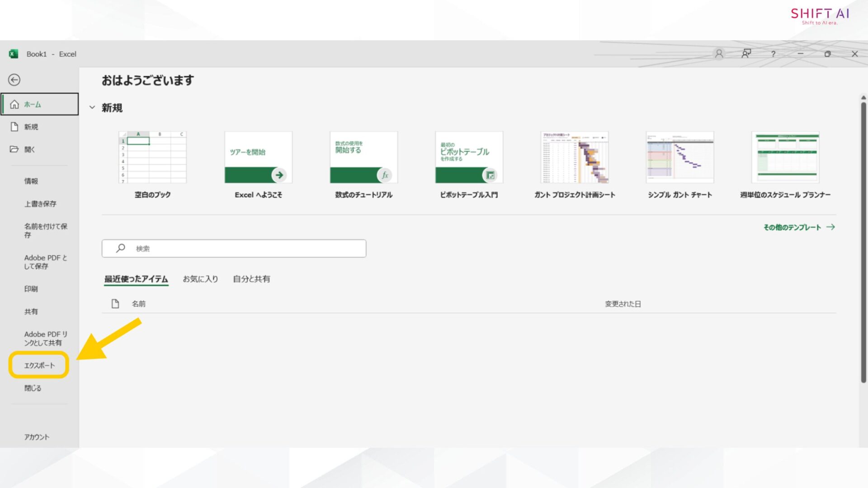The width and height of the screenshot is (868, 488).
Task: Collapse the 新規 section chevron
Action: (x=92, y=108)
